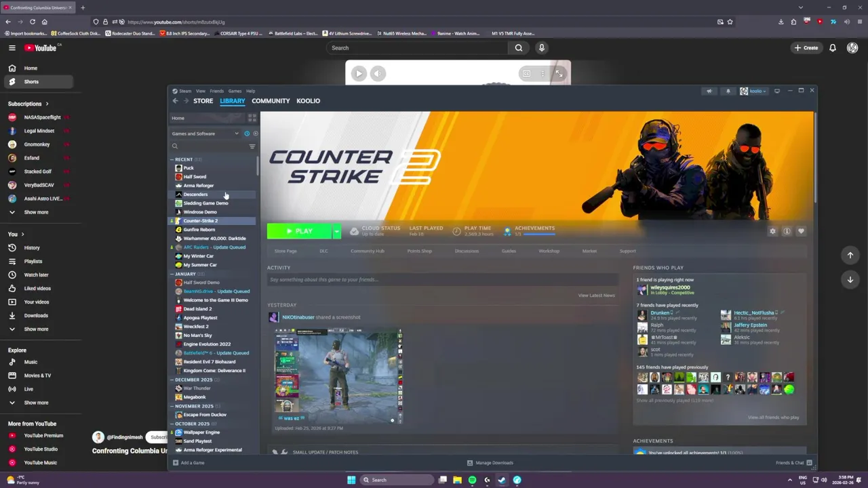
Task: Toggle the sort by recent clock icon
Action: (247, 134)
